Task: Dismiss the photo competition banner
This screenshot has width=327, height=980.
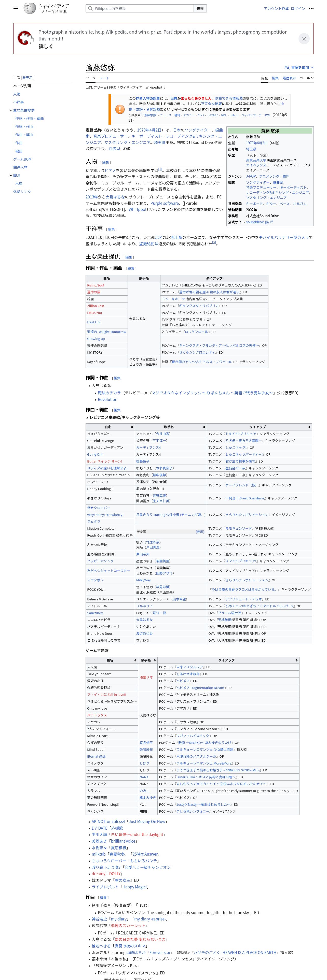Action: [x=304, y=38]
